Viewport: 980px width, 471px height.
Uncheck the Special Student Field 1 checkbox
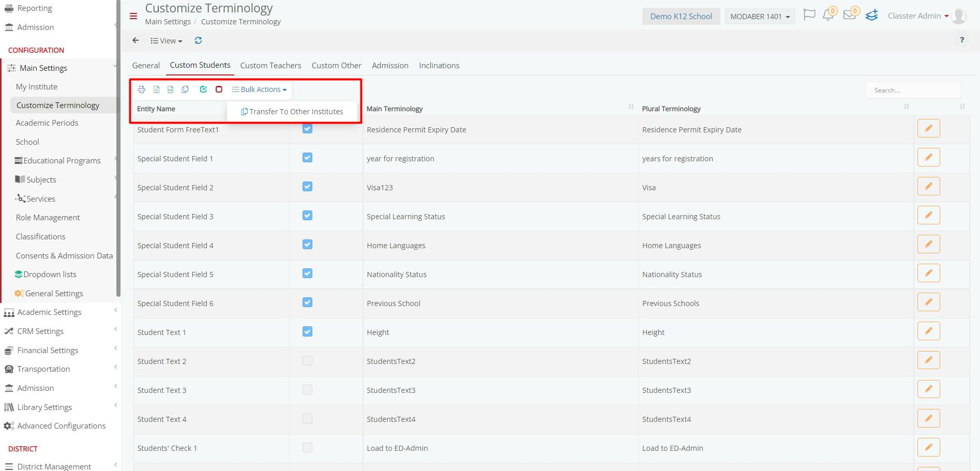[307, 158]
